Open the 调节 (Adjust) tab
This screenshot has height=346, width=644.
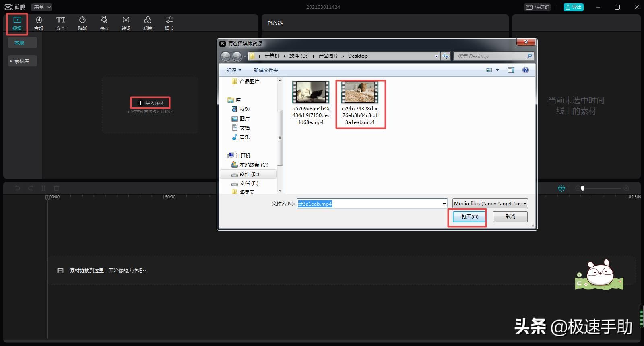coord(169,23)
